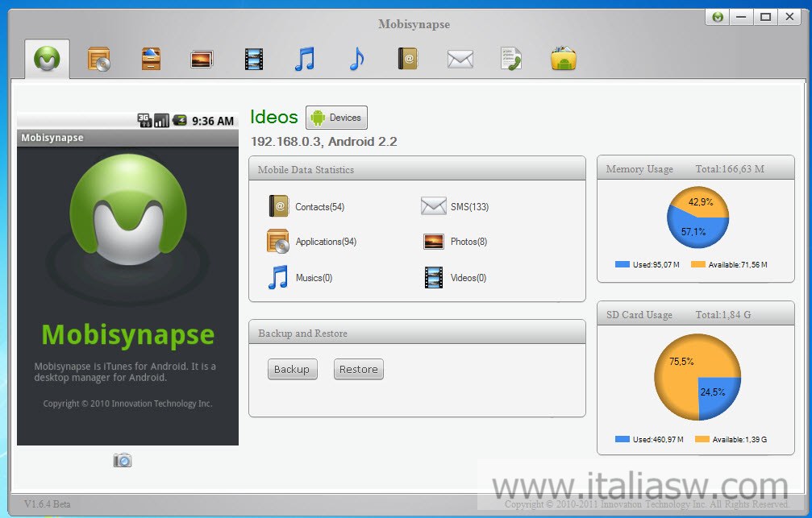The height and width of the screenshot is (518, 812).
Task: Click the Applications(94) statistic icon
Action: [278, 241]
